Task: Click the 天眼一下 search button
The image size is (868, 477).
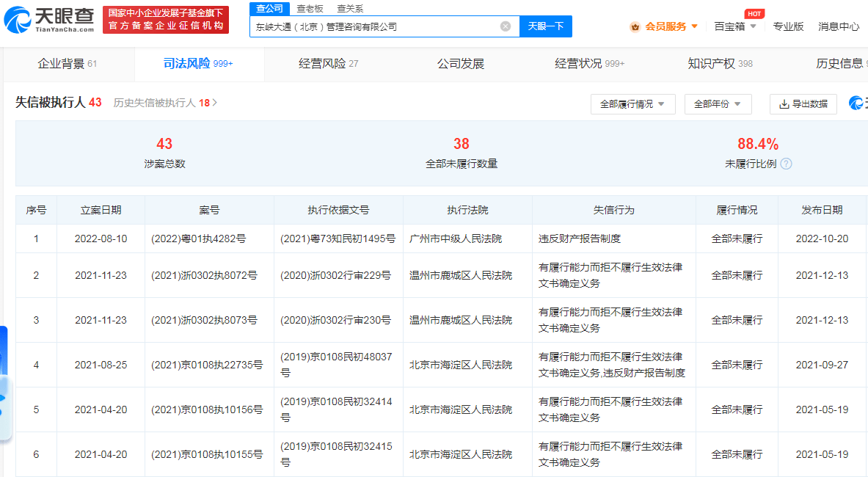Action: (545, 26)
